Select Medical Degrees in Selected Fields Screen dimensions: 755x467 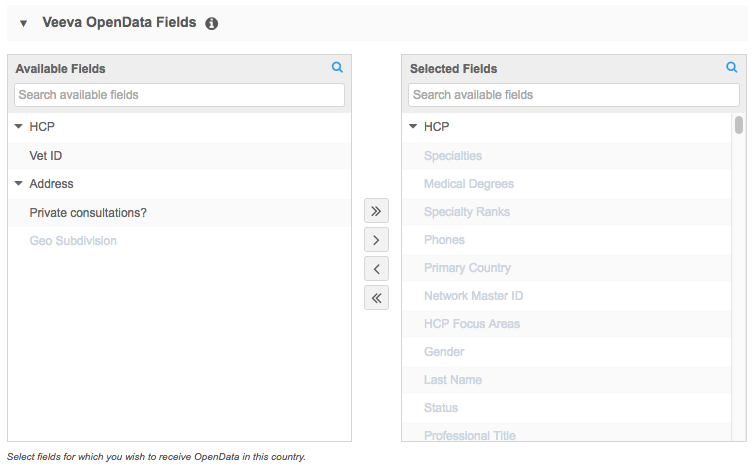[x=468, y=184]
